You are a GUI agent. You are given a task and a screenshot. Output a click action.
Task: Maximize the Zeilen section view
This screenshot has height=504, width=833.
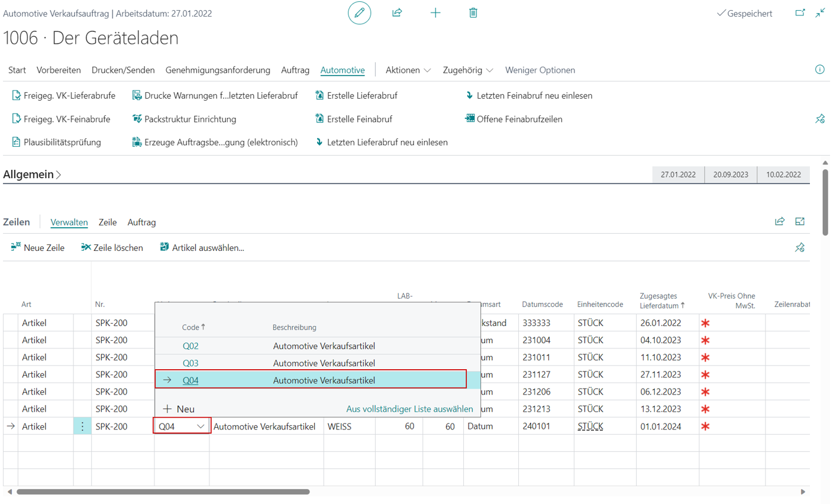[800, 222]
